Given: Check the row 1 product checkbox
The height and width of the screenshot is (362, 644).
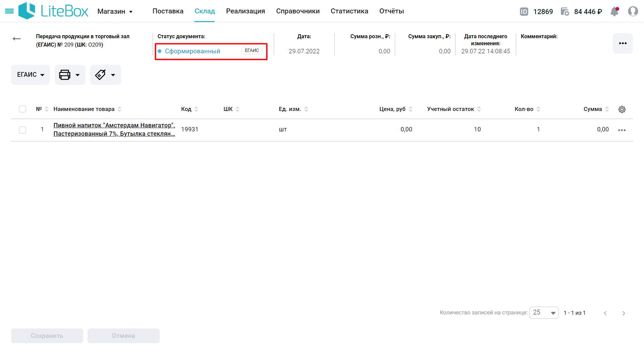Looking at the screenshot, I should pos(22,130).
